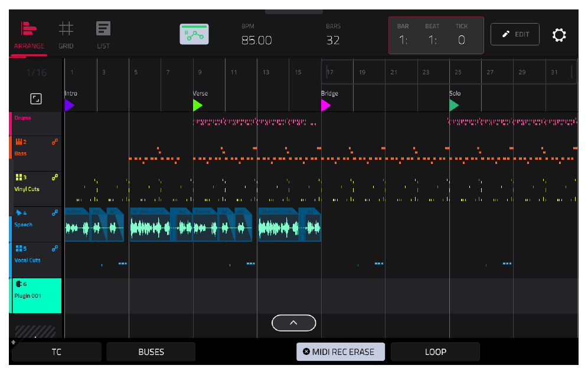Click the bars 17-32 loop range bracket
Image resolution: width=588 pixels, height=375 pixels.
point(449,72)
